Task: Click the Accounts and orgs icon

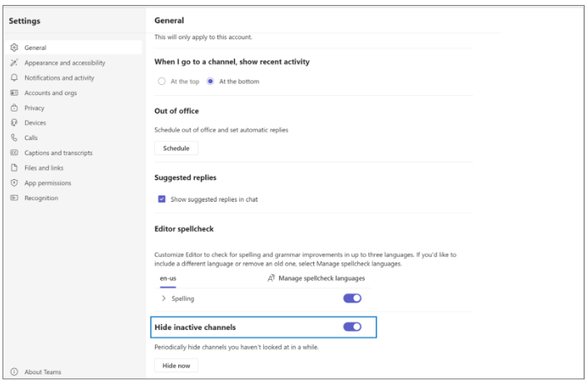Action: point(13,93)
